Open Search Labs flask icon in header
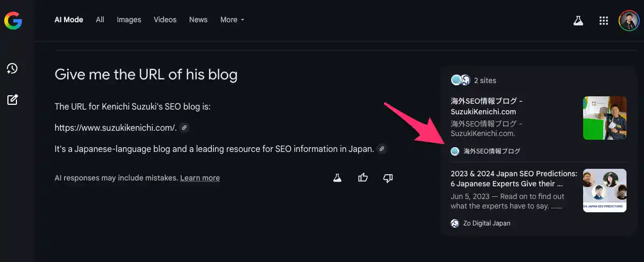 tap(578, 21)
